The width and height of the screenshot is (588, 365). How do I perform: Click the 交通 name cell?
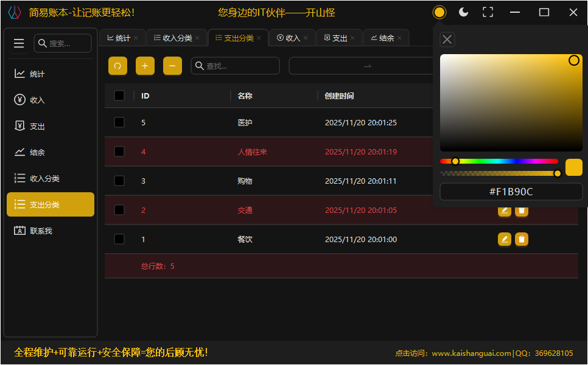coord(245,210)
